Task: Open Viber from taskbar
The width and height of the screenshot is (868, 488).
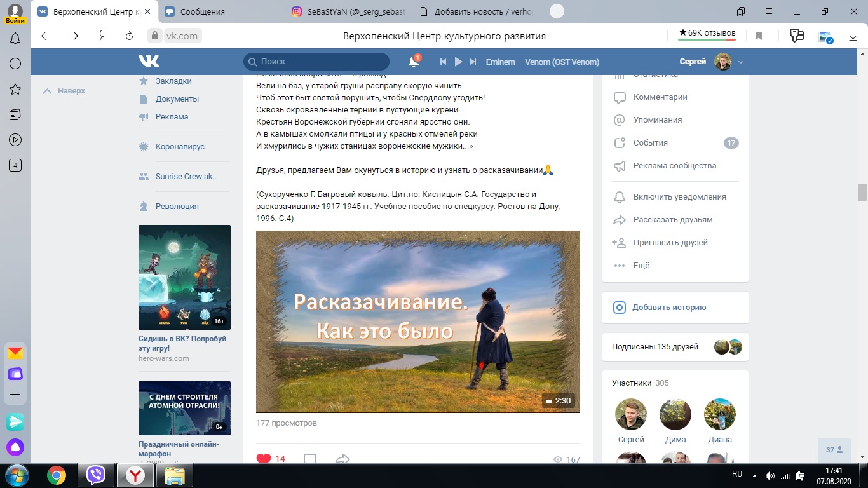Action: (x=96, y=475)
